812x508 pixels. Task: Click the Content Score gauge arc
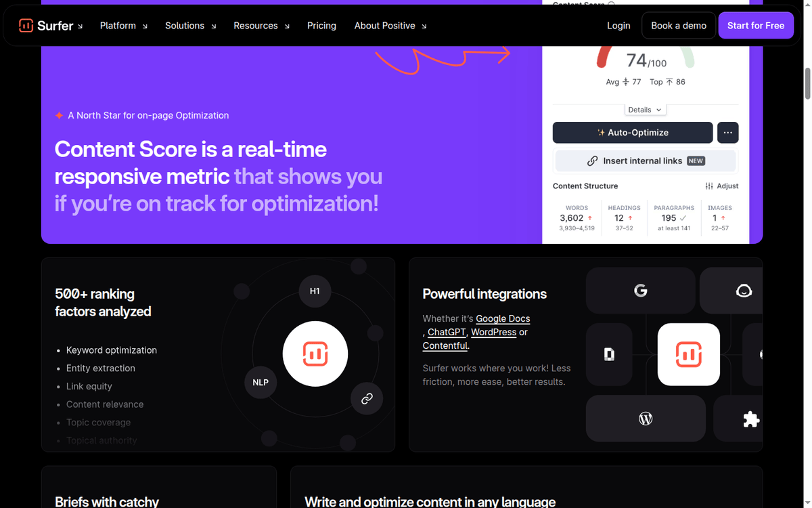click(646, 57)
